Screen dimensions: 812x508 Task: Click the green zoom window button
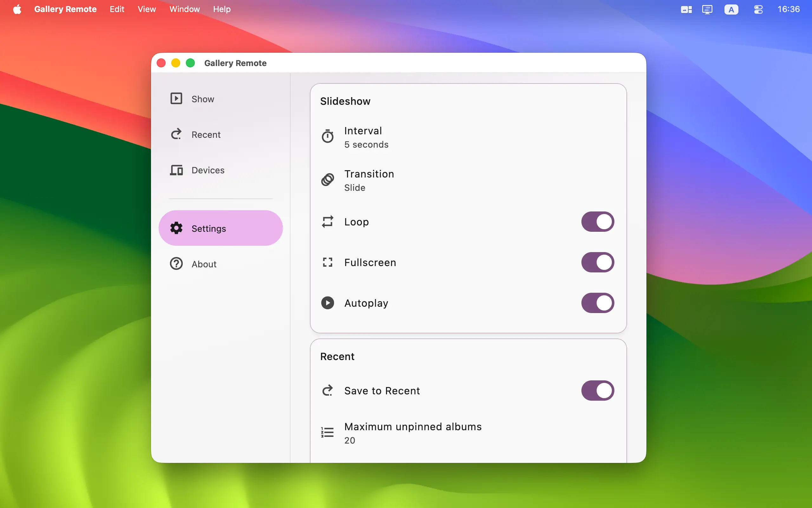(x=190, y=63)
